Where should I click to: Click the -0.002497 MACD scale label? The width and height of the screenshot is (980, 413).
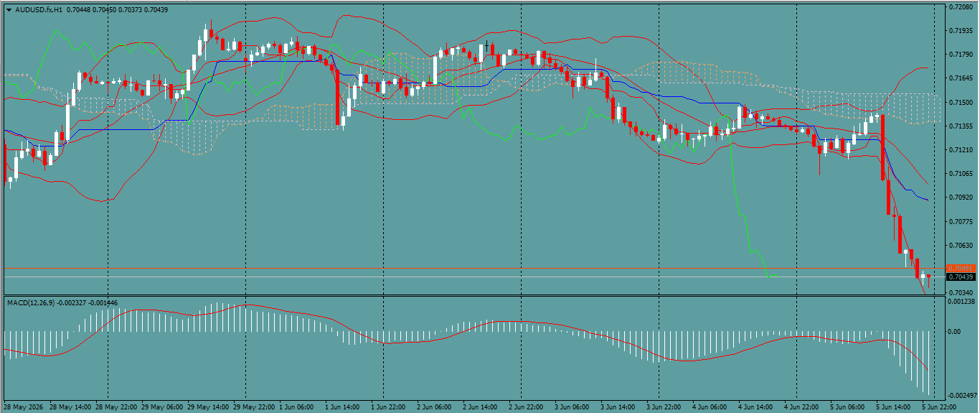click(963, 396)
